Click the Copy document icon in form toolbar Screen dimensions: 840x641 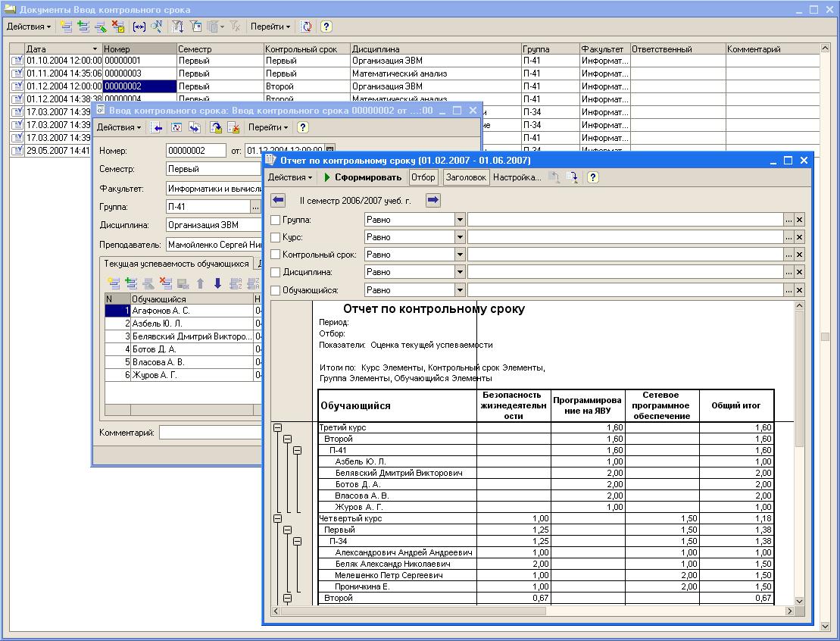tap(195, 127)
